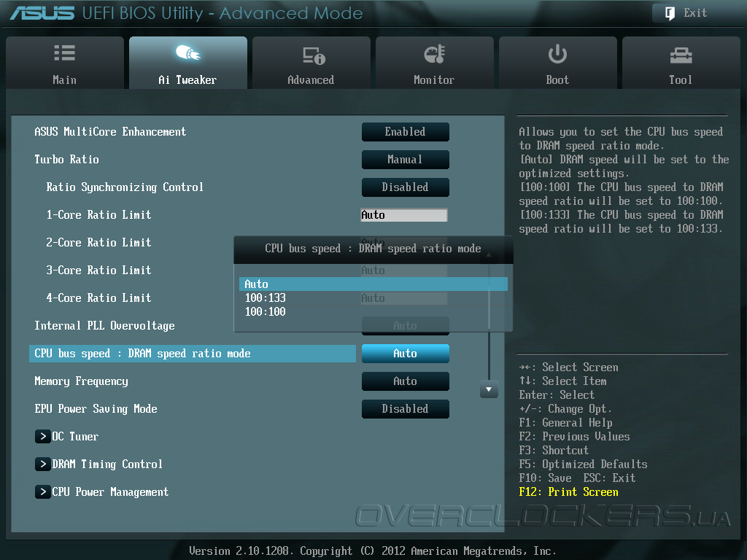Change Ratio Synchronizing Control Disabled value
747x560 pixels.
pyautogui.click(x=406, y=187)
